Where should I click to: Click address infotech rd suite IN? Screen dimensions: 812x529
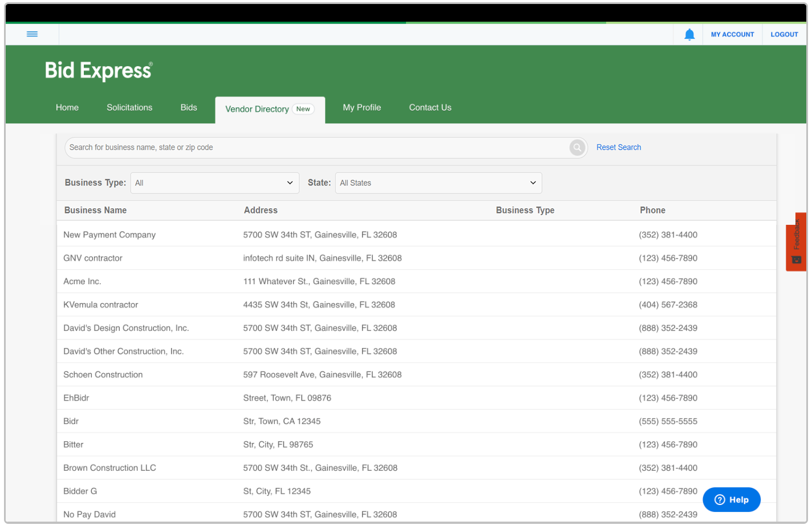pyautogui.click(x=322, y=258)
